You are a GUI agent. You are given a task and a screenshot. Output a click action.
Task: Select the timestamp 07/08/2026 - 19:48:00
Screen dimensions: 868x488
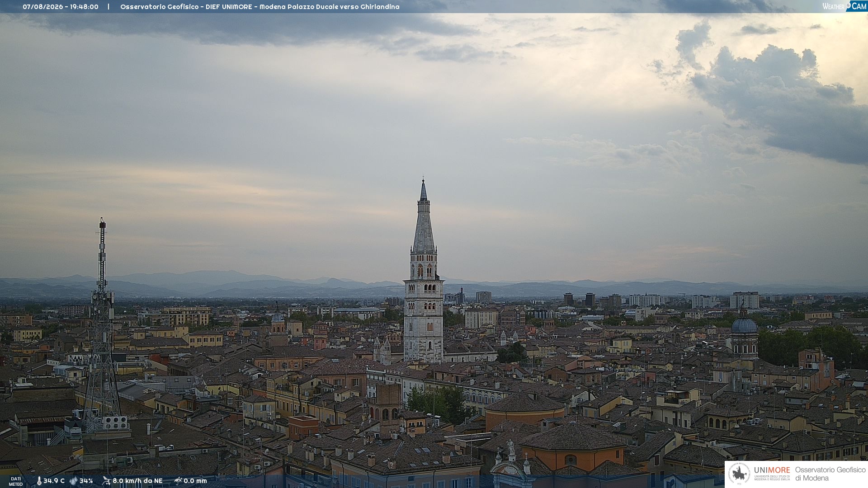[61, 7]
